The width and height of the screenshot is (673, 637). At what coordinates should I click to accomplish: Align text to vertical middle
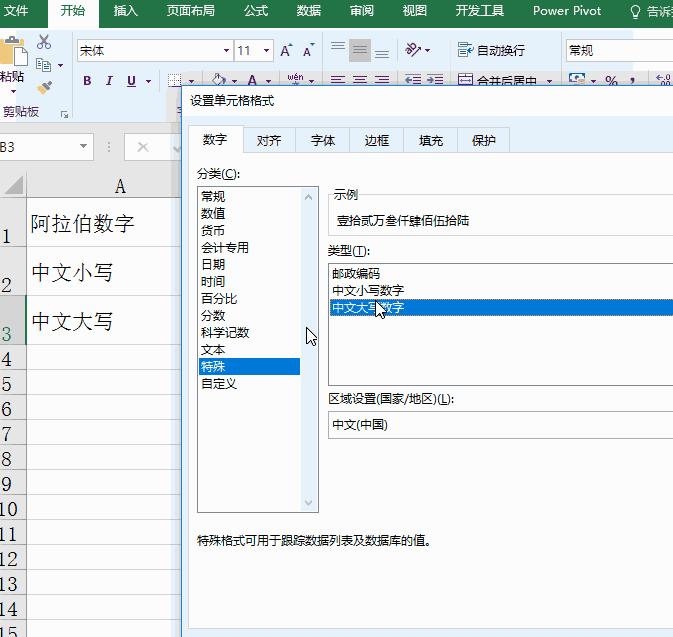point(360,50)
